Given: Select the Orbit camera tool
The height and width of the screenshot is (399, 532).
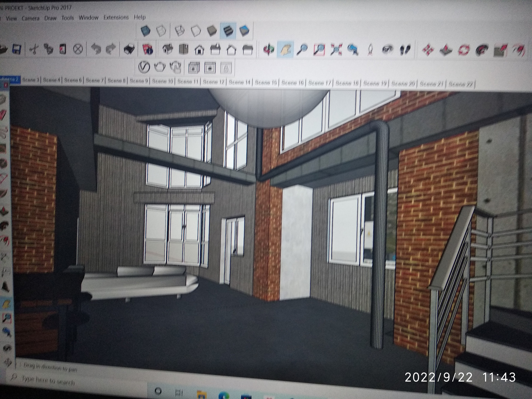Looking at the screenshot, I should coord(268,49).
